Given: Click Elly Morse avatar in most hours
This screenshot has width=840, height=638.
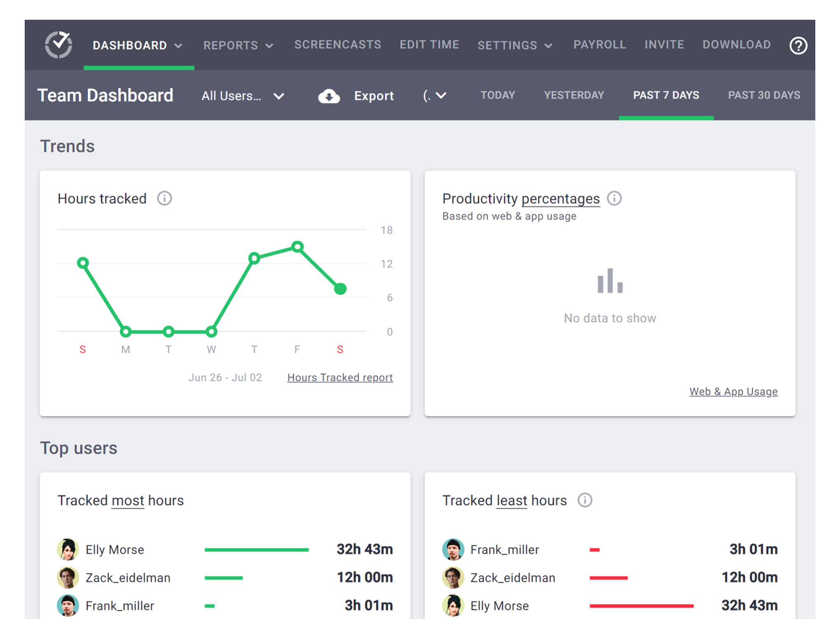Looking at the screenshot, I should pos(68,549).
